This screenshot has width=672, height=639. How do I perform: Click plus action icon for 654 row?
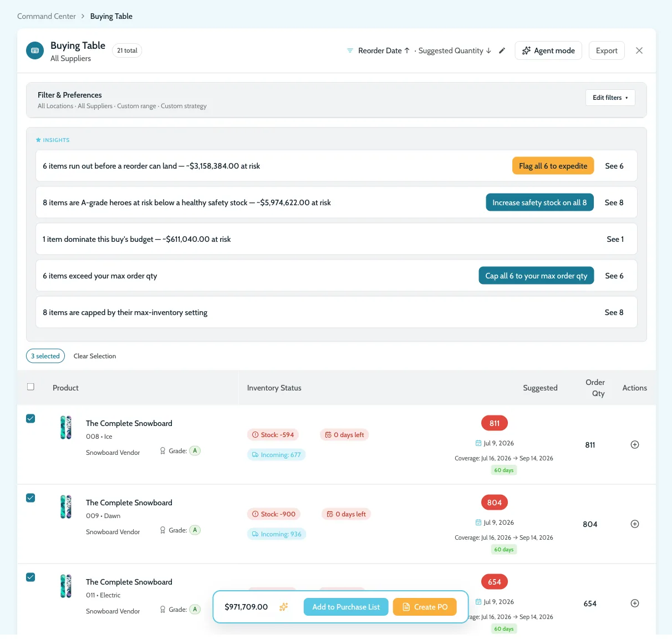coord(635,603)
